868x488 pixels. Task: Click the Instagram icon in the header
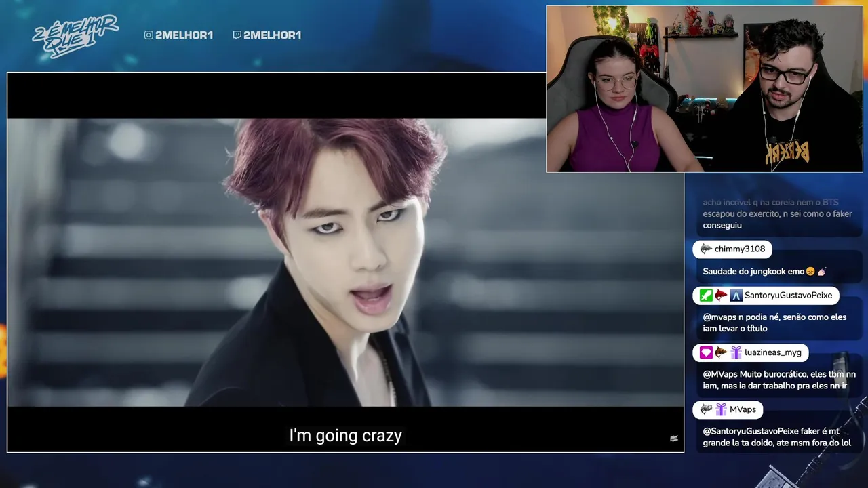tap(149, 35)
